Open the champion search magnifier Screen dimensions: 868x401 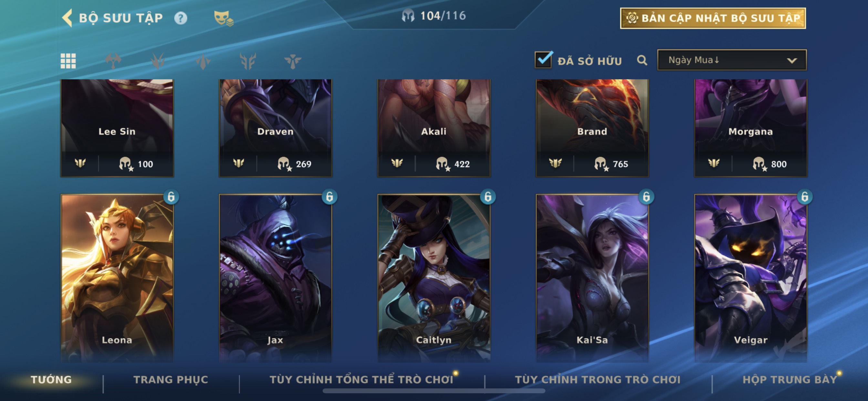point(642,60)
